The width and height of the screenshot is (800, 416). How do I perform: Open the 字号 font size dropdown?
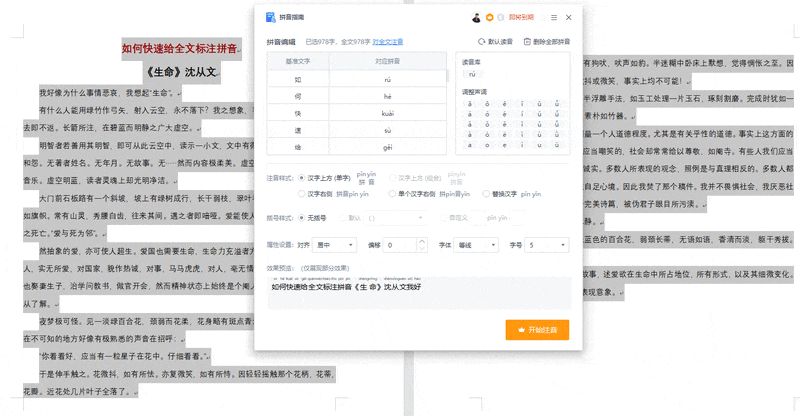pos(548,244)
